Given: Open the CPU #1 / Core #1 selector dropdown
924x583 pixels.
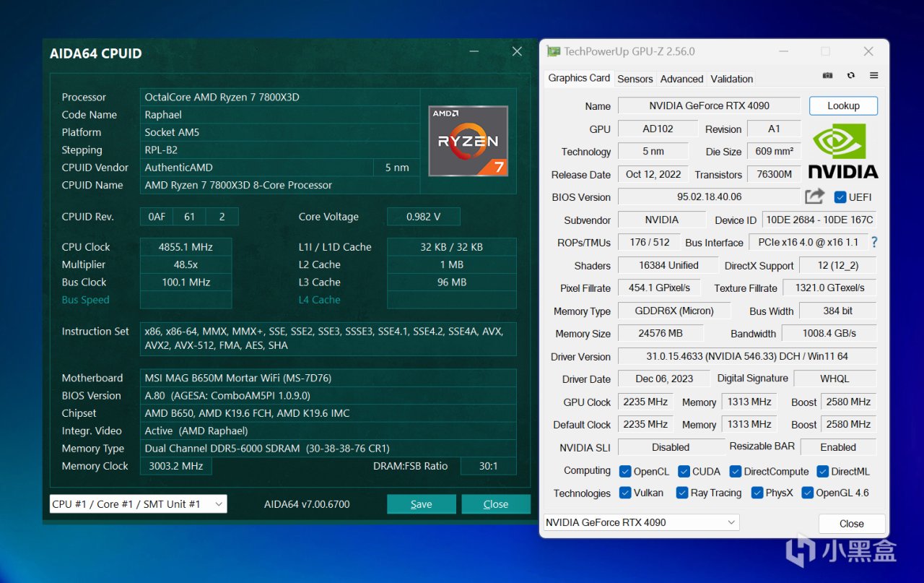Looking at the screenshot, I should (138, 504).
